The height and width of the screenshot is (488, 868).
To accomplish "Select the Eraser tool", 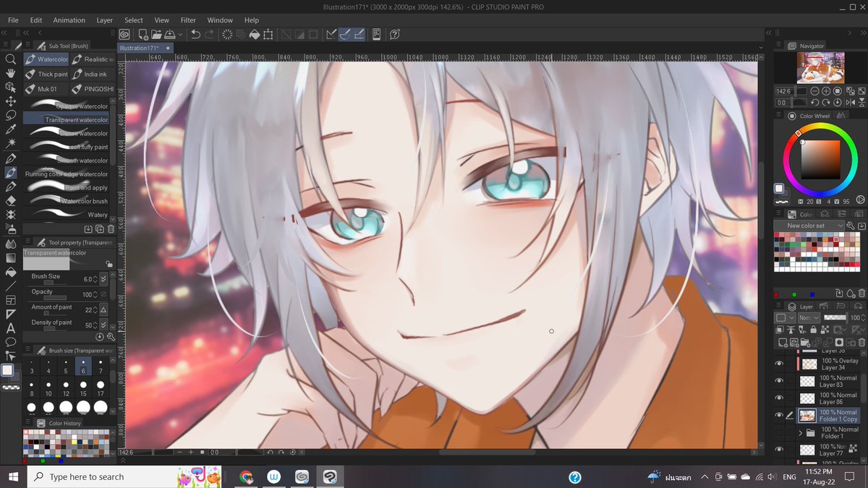I will click(x=10, y=200).
